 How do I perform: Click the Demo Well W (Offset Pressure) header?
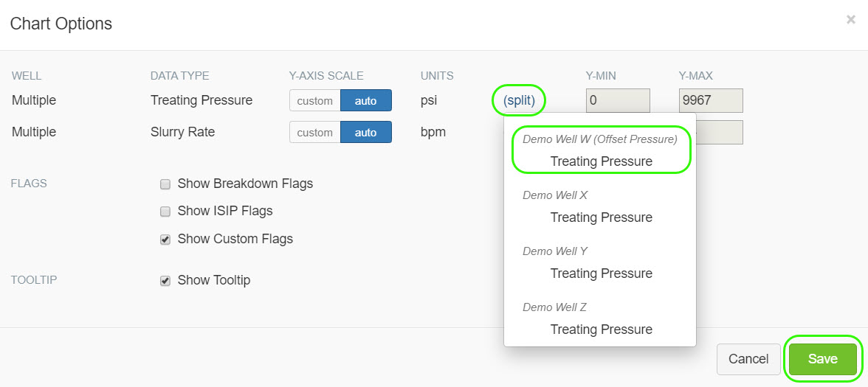tap(599, 139)
